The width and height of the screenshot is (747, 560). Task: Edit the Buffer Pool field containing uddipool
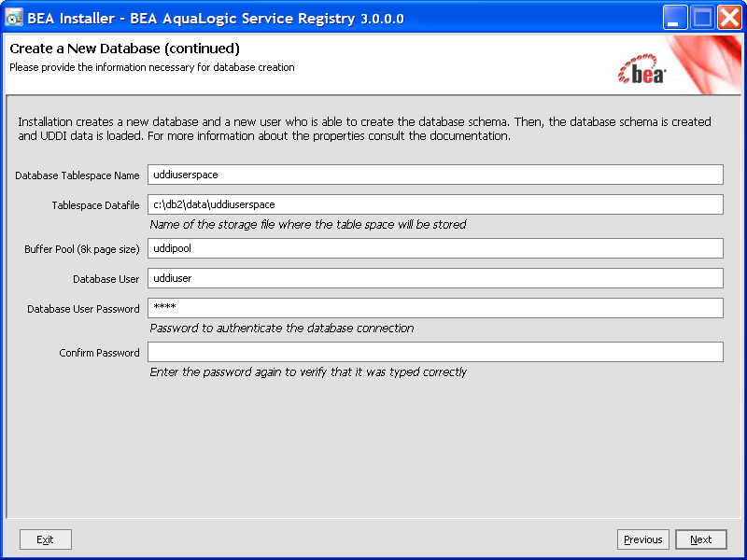pyautogui.click(x=435, y=248)
